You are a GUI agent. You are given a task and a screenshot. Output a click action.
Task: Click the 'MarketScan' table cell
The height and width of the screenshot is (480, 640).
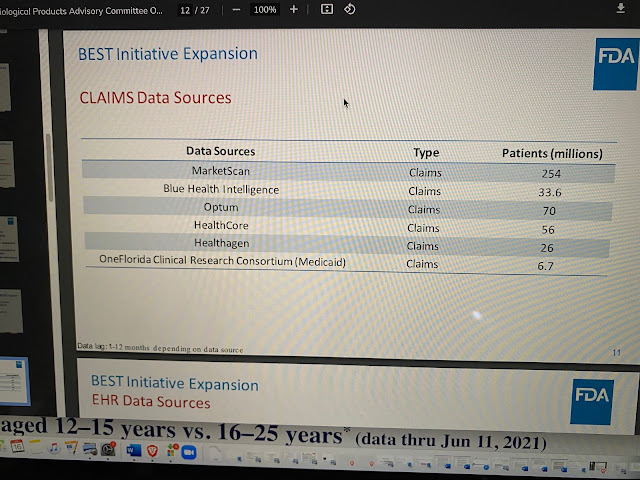coord(221,171)
